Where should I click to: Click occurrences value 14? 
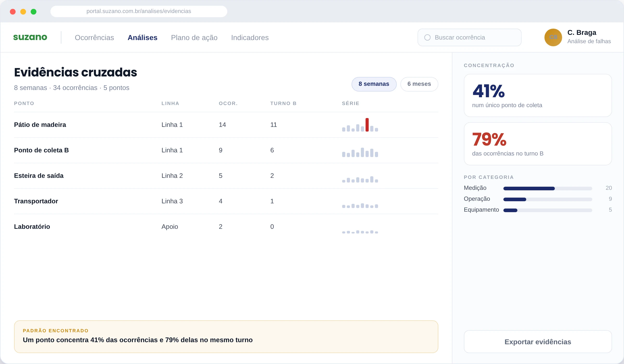pyautogui.click(x=222, y=125)
